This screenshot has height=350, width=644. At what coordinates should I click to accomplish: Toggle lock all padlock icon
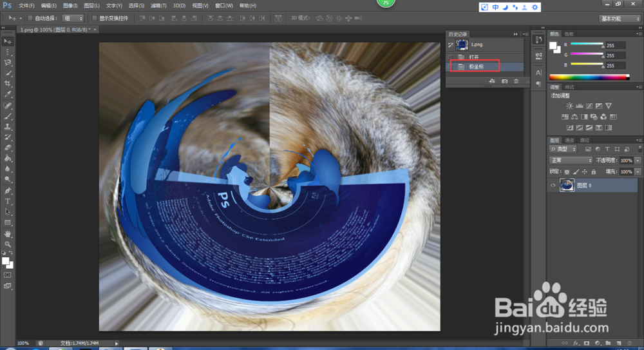(594, 171)
